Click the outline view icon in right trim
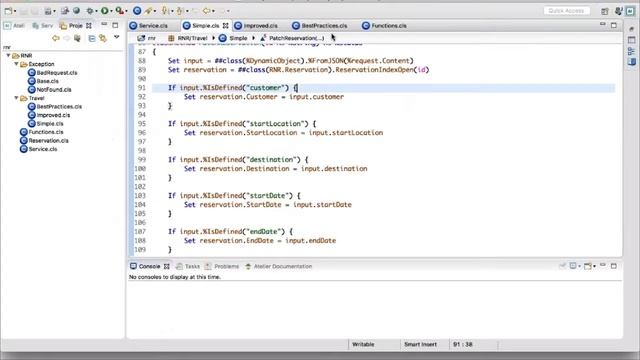This screenshot has height=360, width=640. click(631, 51)
